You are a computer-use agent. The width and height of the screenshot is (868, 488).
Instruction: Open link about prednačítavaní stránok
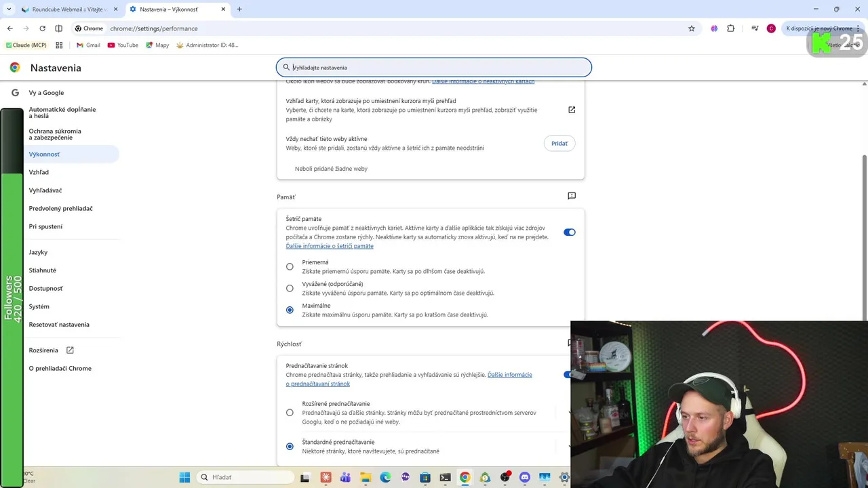point(409,380)
